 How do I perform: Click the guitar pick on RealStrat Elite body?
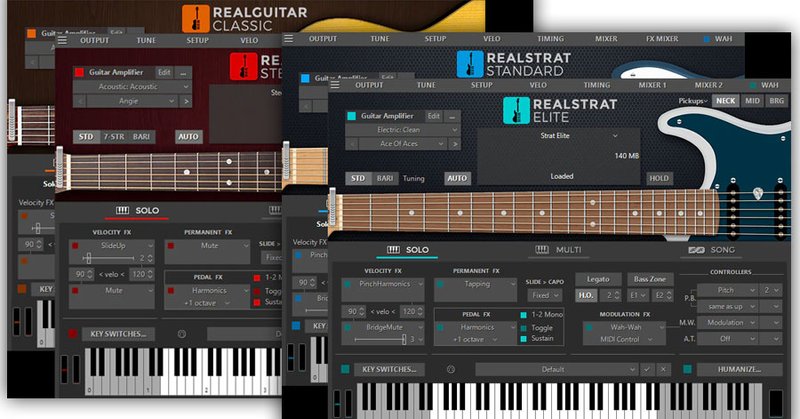(758, 193)
